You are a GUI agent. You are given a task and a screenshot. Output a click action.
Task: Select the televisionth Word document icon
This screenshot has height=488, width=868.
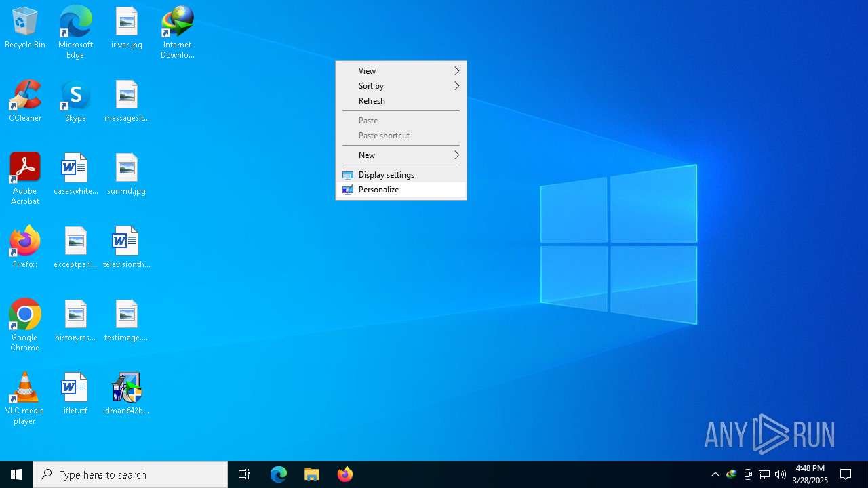127,248
